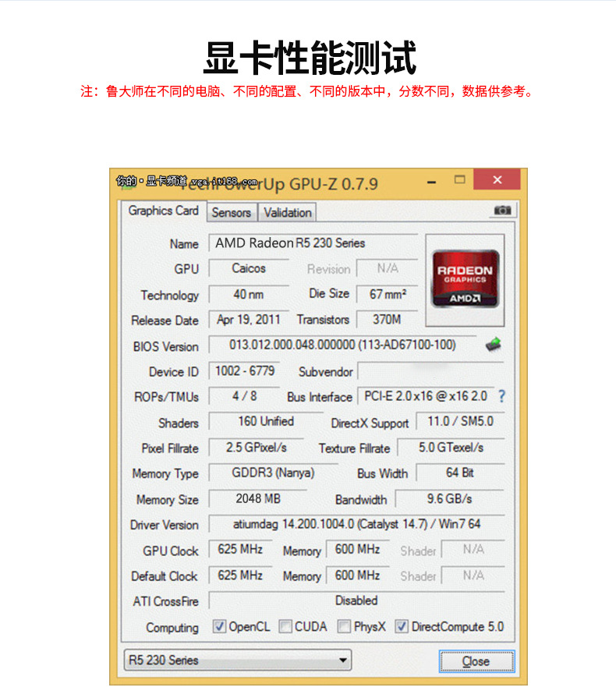Toggle the DirectCompute 5.0 checkbox
The height and width of the screenshot is (698, 616).
[402, 626]
